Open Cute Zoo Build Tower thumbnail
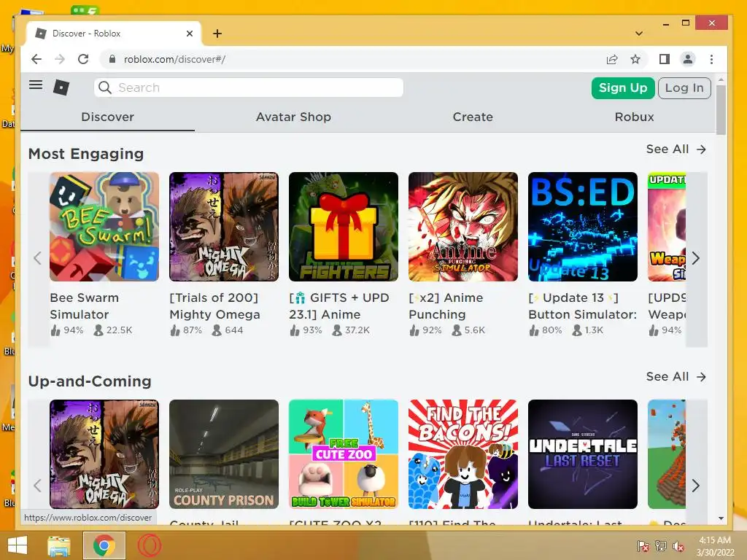Screen dimensions: 747x560 pyautogui.click(x=344, y=454)
